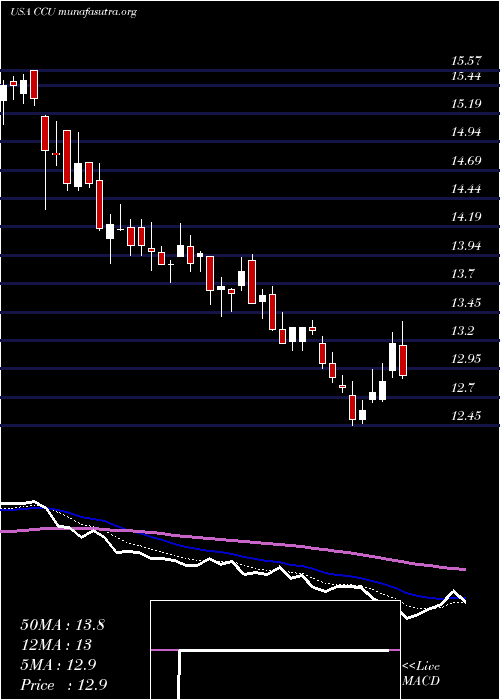Click the 14.94 price axis label
500x700 pixels.
pyautogui.click(x=466, y=132)
